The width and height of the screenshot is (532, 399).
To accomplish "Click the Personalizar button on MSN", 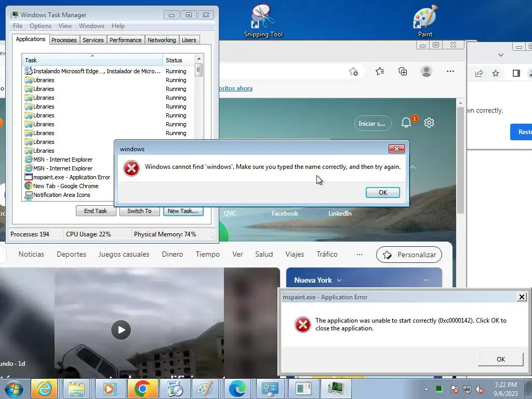I will [409, 255].
